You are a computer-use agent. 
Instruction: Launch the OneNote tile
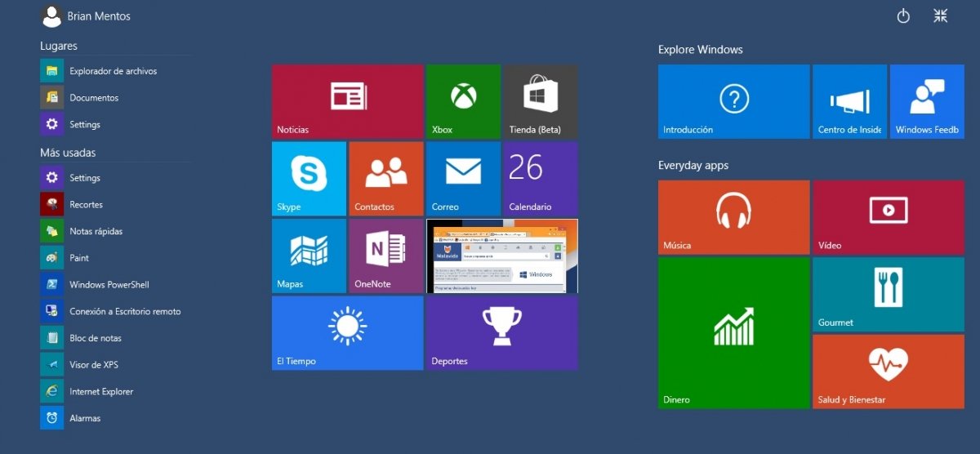386,256
